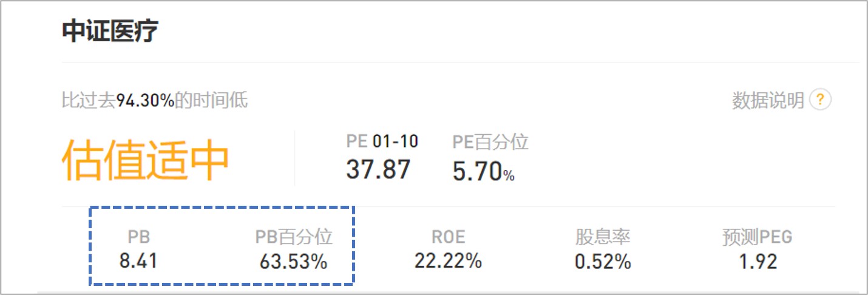
Task: Select the 5.70% PE percentile value
Action: click(x=484, y=172)
